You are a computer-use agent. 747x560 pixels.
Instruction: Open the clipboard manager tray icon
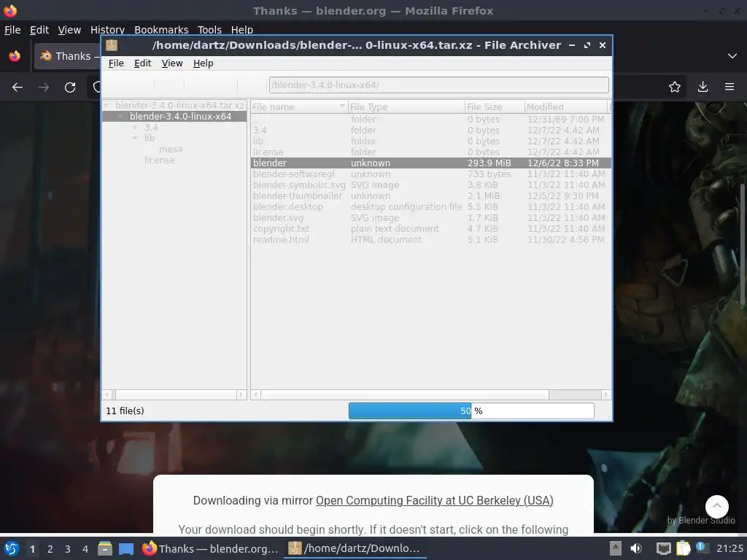coord(683,548)
